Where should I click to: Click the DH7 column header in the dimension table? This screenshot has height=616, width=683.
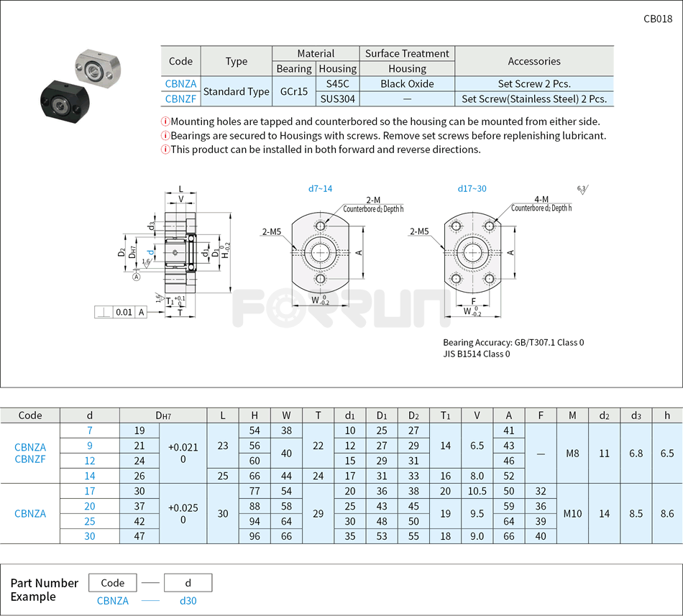pos(163,415)
